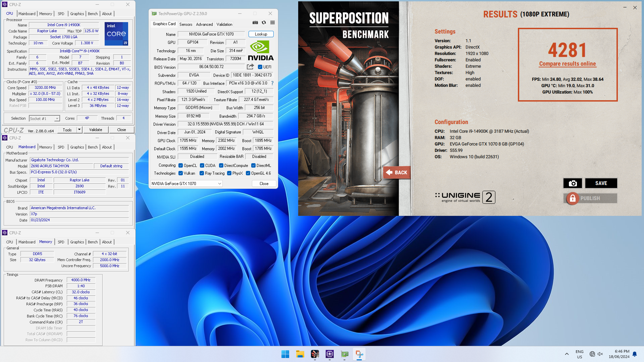
Task: Open File Explorer from the taskbar
Action: point(300,354)
